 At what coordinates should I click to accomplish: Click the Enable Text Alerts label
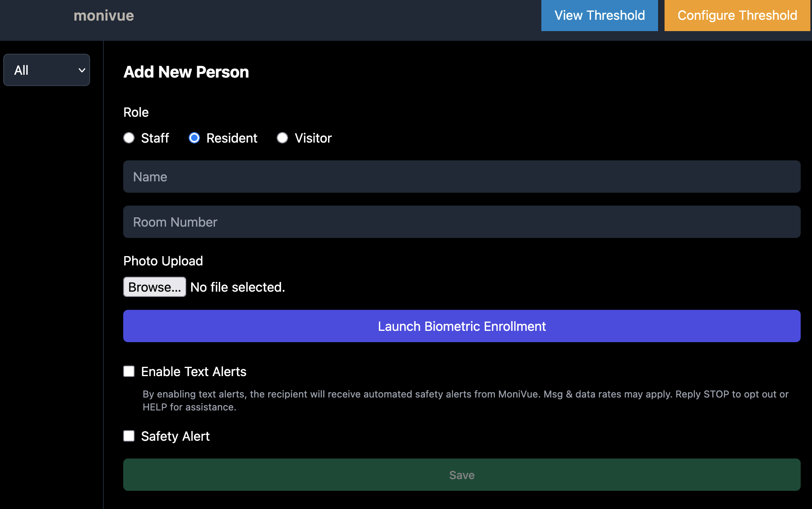coord(194,372)
